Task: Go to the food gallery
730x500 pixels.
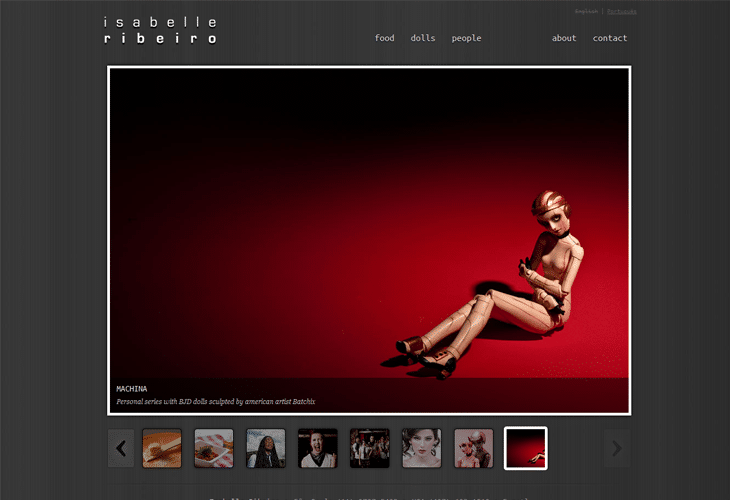Action: click(x=384, y=38)
